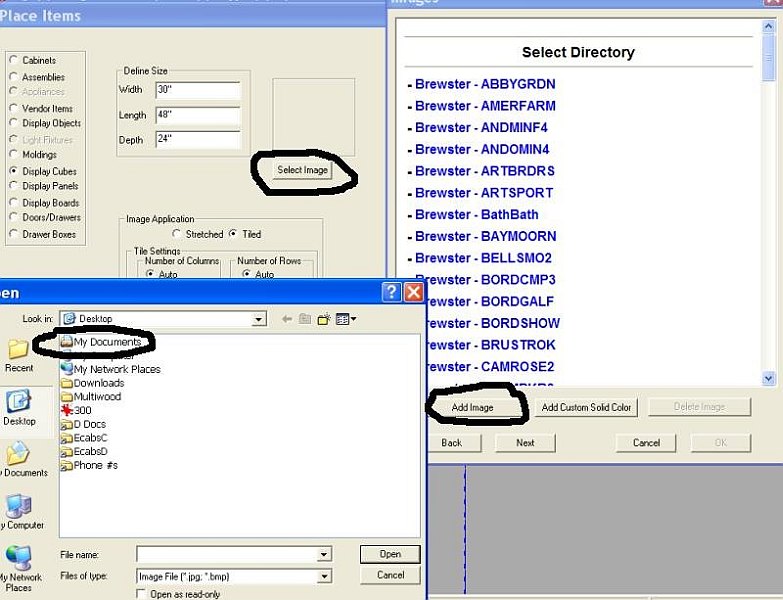
Task: Click the Select Image button
Action: coord(303,170)
